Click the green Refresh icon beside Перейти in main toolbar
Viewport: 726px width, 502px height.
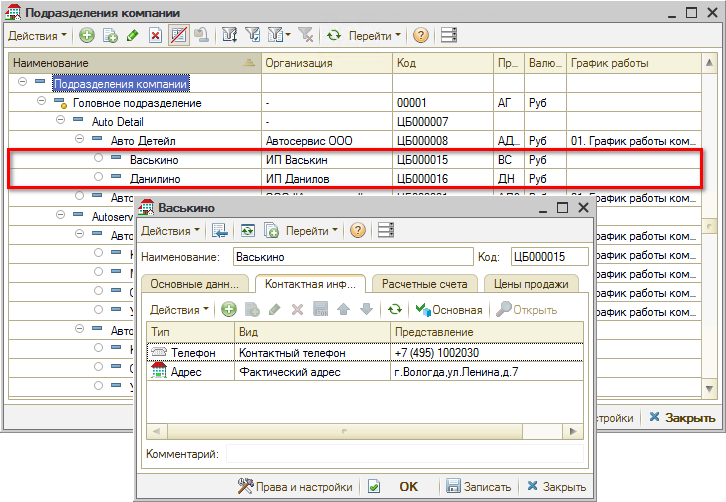(x=334, y=35)
